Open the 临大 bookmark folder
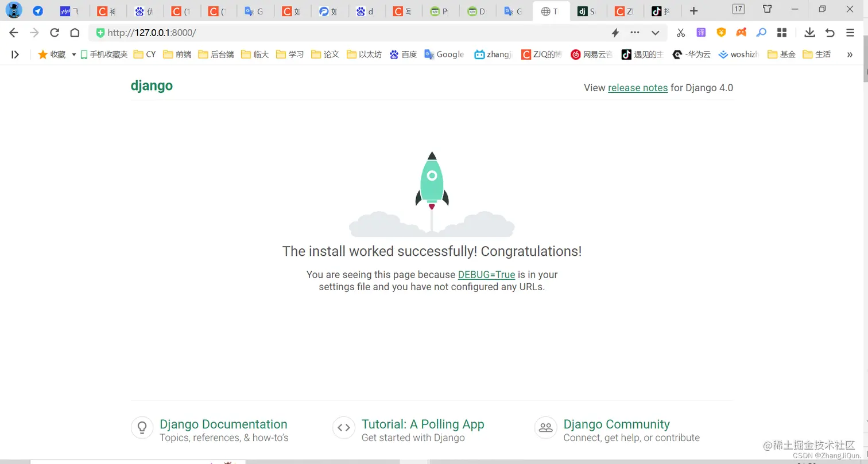868x464 pixels. (x=255, y=54)
